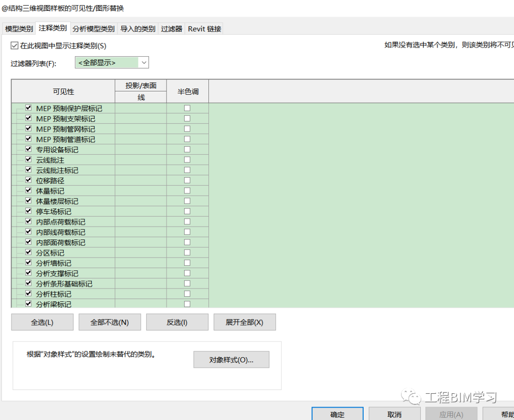The height and width of the screenshot is (420, 514).
Task: Enable 半色调 for 专用设备标记
Action: click(x=187, y=149)
